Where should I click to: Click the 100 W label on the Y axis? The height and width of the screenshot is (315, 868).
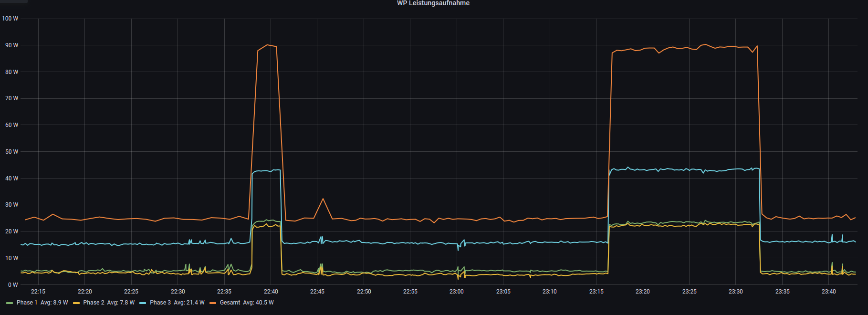point(10,19)
